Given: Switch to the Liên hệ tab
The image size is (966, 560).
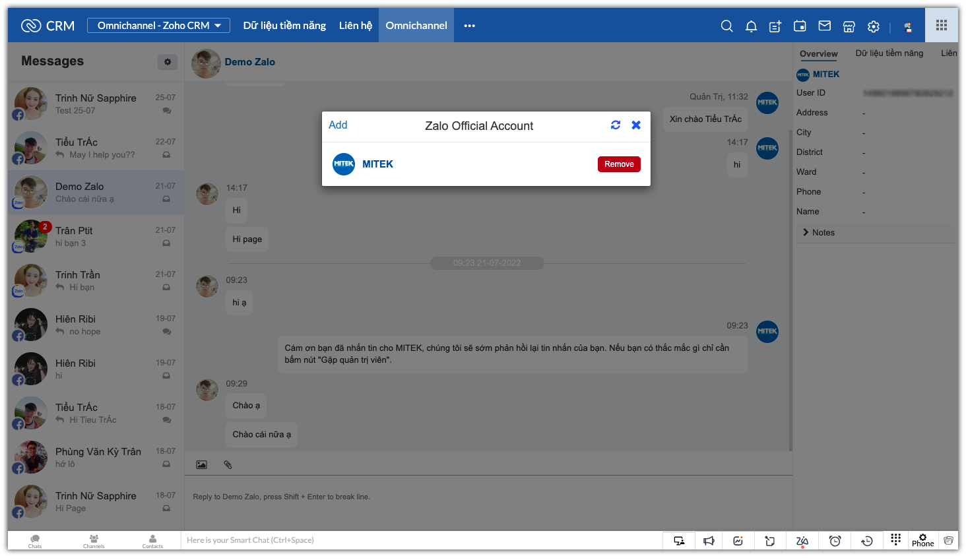Looking at the screenshot, I should (x=356, y=26).
